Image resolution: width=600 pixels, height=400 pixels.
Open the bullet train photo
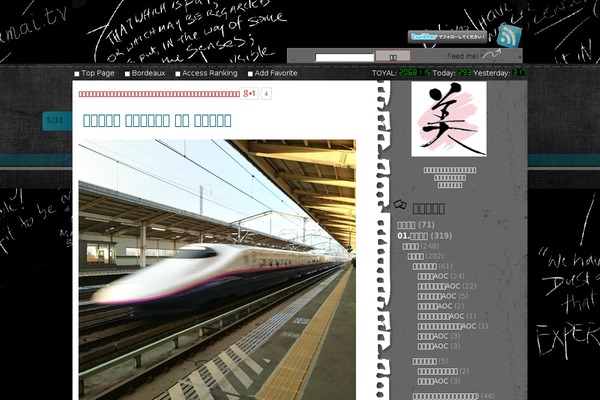[217, 269]
